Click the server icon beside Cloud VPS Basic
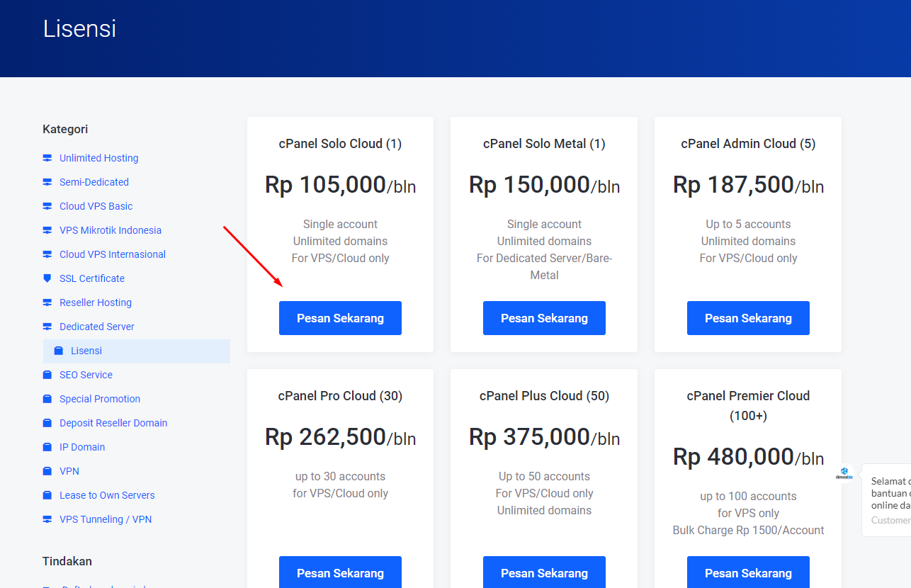Image resolution: width=911 pixels, height=588 pixels. (x=47, y=206)
